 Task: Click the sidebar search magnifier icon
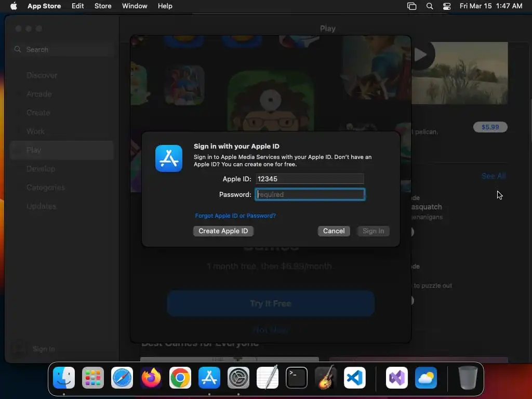[18, 49]
